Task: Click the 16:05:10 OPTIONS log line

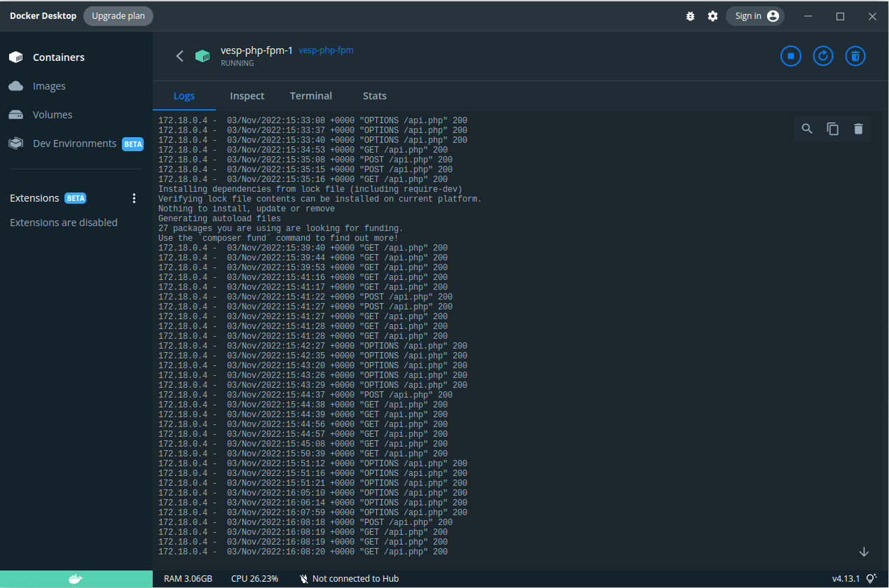Action: pyautogui.click(x=312, y=493)
